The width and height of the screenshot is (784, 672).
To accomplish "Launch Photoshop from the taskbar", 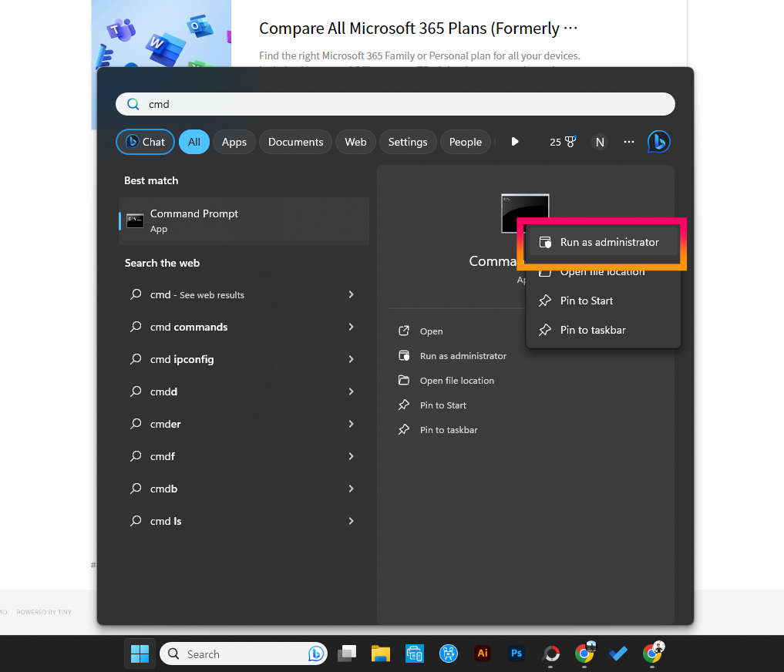I will point(516,653).
